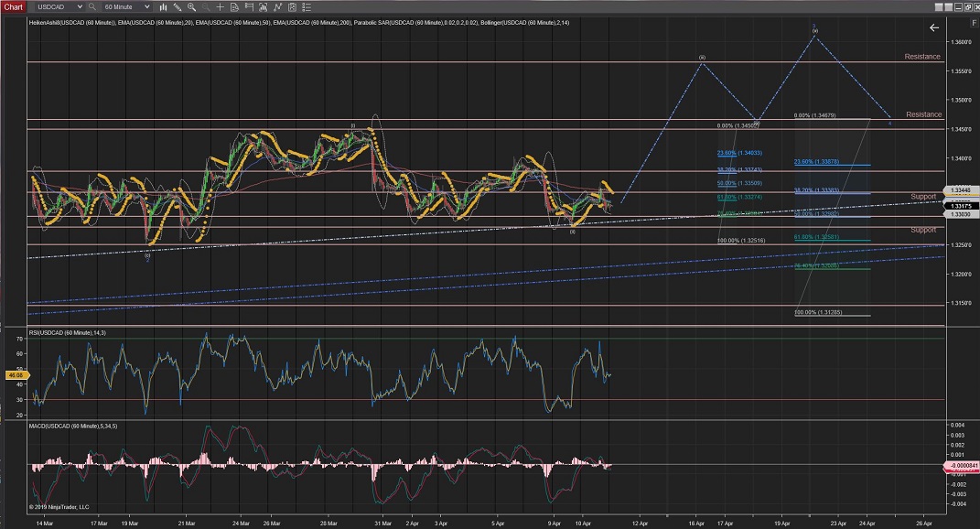Open the chart properties list icon
Viewport: 980px width, 529px height.
pyautogui.click(x=306, y=6)
